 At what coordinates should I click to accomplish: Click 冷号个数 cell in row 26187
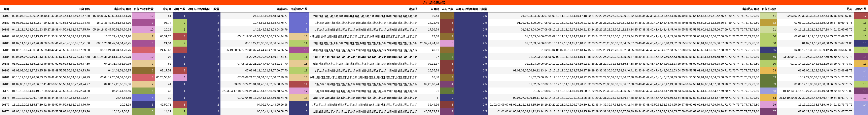click(179, 36)
